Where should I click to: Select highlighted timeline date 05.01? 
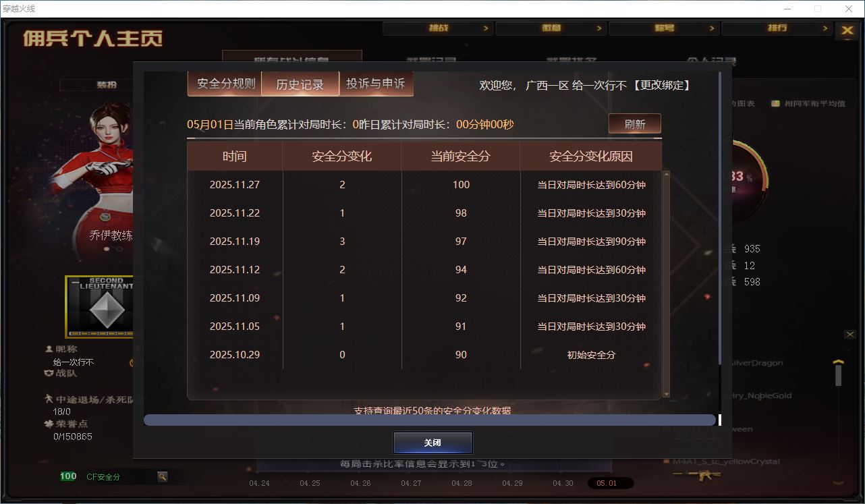[611, 483]
